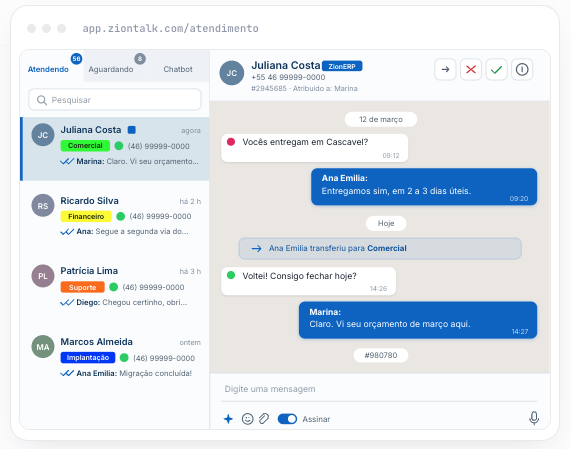Click green status dot in Patricia Lima row
The height and width of the screenshot is (449, 571).
114,287
